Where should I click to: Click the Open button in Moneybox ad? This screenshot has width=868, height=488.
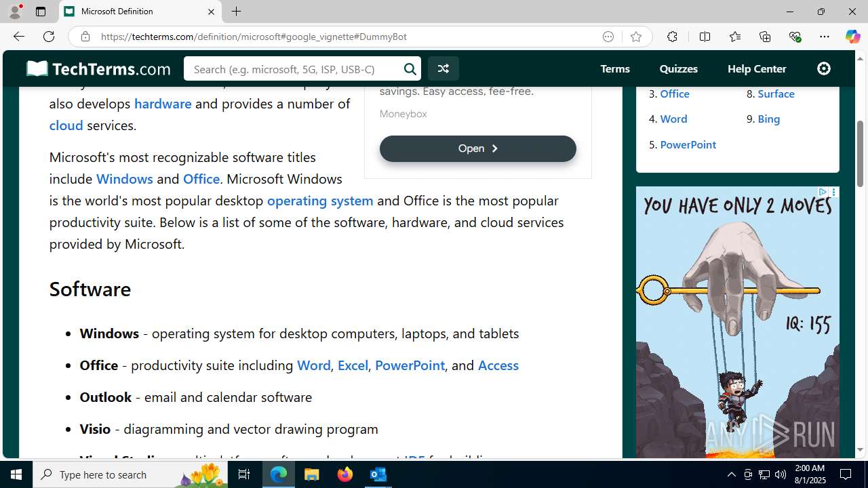click(x=477, y=148)
